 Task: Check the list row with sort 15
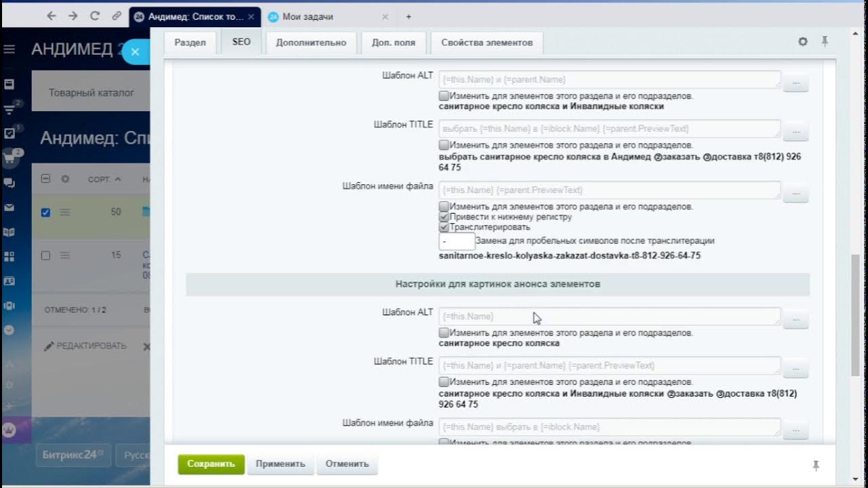(45, 256)
